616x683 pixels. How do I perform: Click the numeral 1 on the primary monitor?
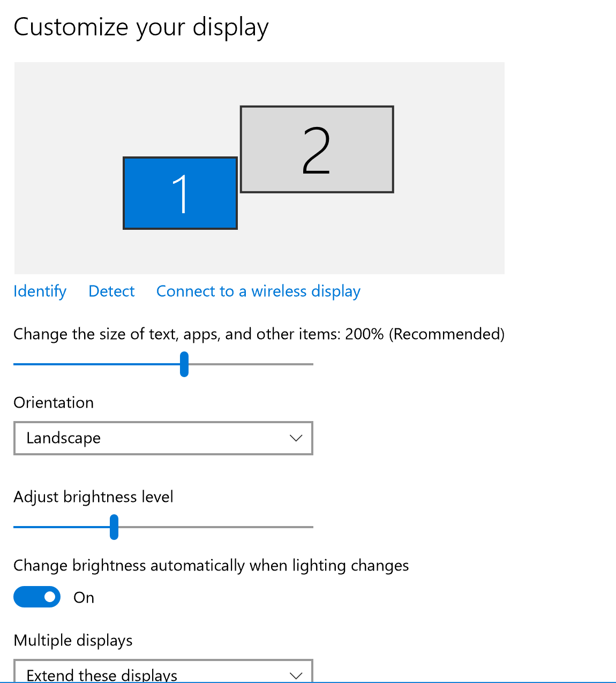(x=181, y=194)
